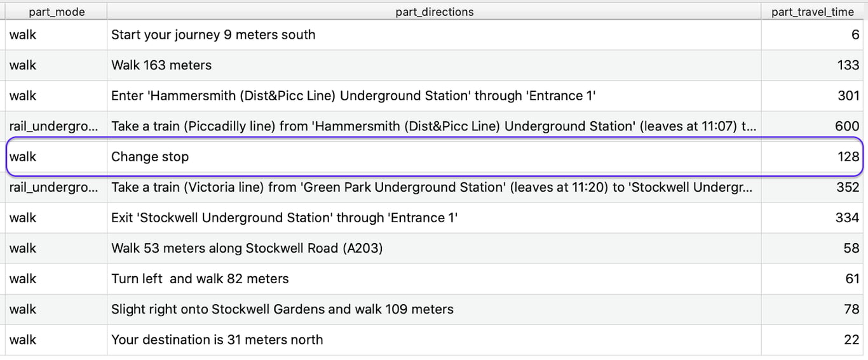Click the travel time cell showing 352

(x=846, y=187)
